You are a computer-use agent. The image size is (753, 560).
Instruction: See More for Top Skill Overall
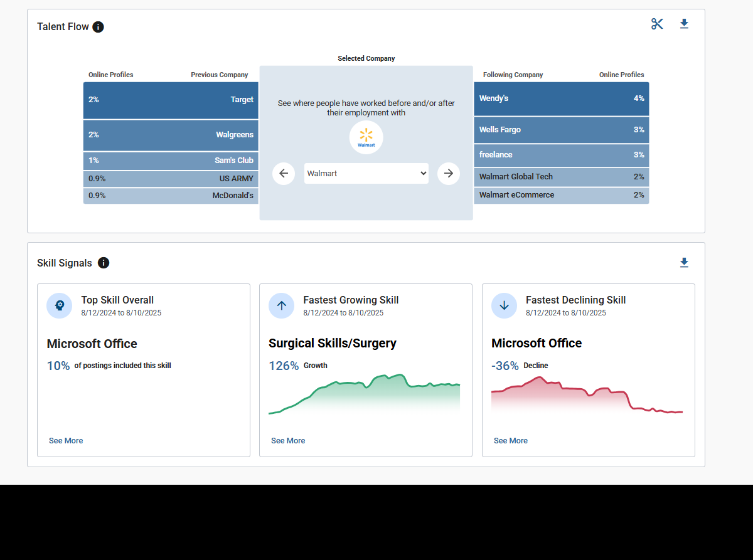(66, 441)
